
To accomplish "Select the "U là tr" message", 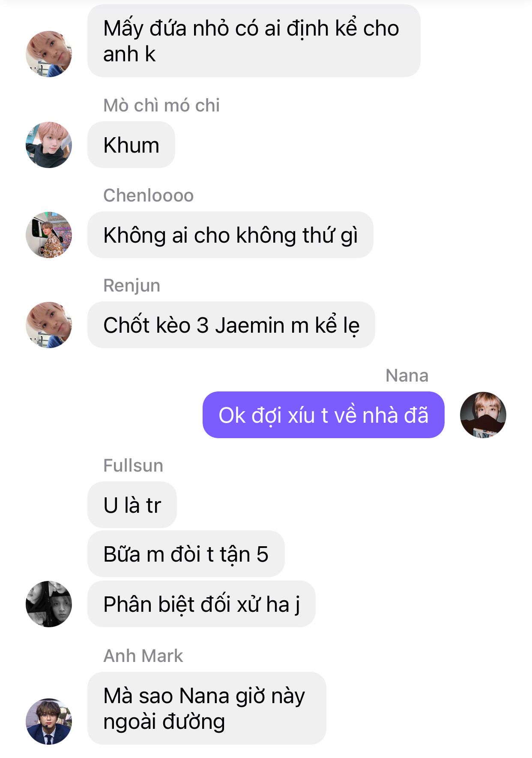I will (132, 505).
